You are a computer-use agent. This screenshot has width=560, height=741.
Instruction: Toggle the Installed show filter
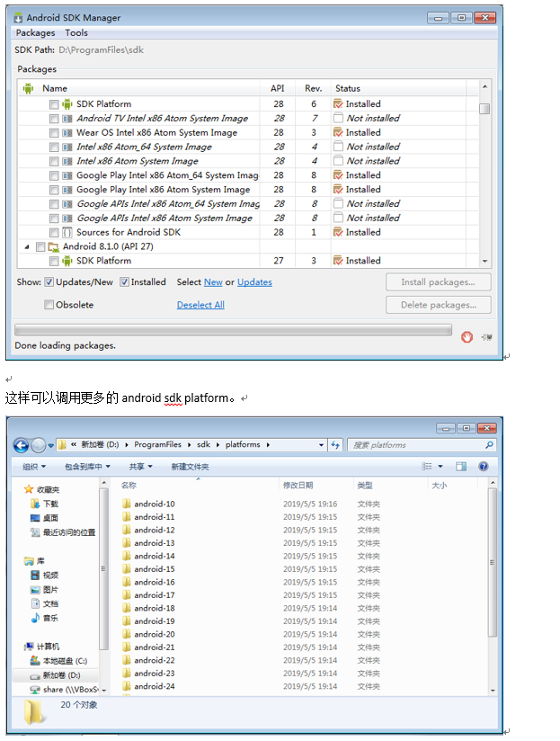tap(124, 282)
